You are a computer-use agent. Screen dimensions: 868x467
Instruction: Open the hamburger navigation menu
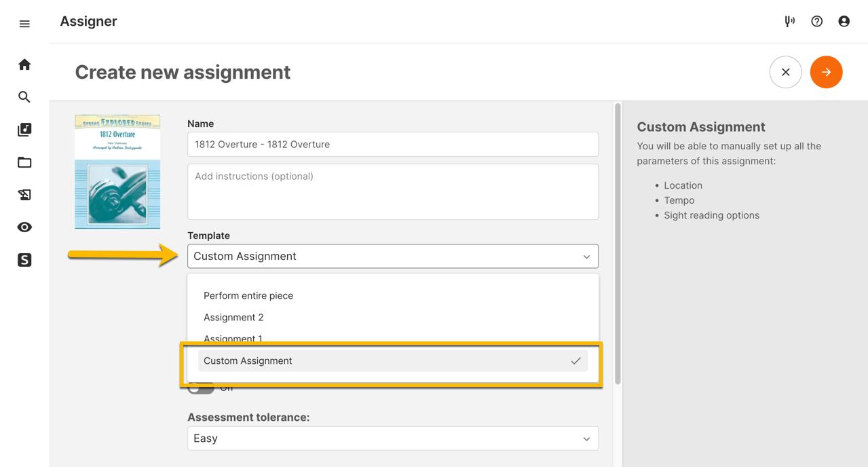[x=24, y=24]
